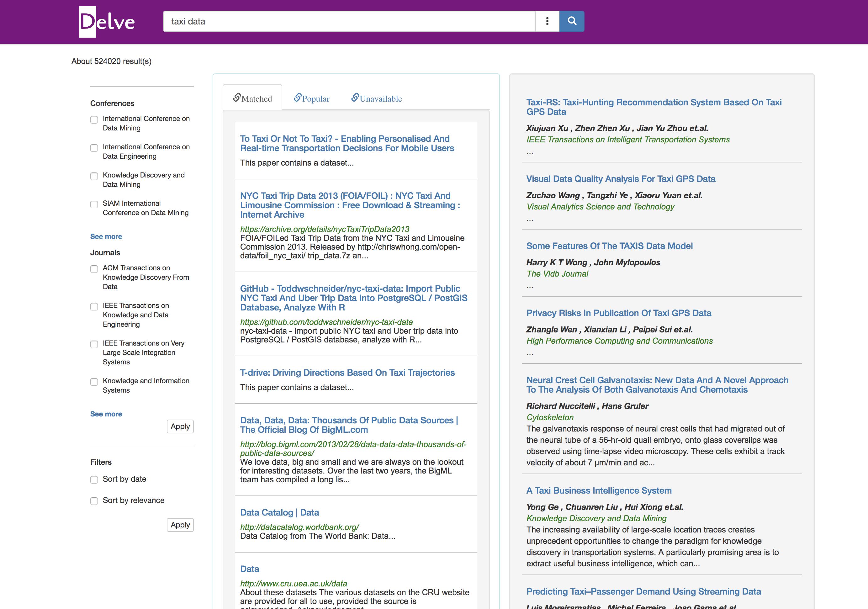Open Neural Crest Cell Galvanotaxis paper
The height and width of the screenshot is (609, 868).
click(x=657, y=385)
